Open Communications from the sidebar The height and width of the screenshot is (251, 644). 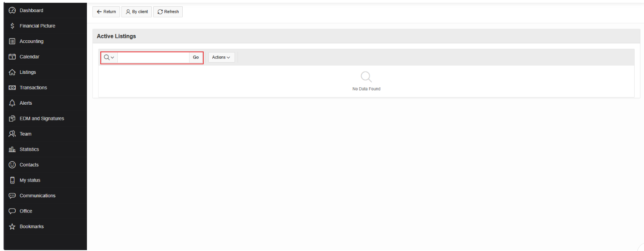pyautogui.click(x=37, y=196)
